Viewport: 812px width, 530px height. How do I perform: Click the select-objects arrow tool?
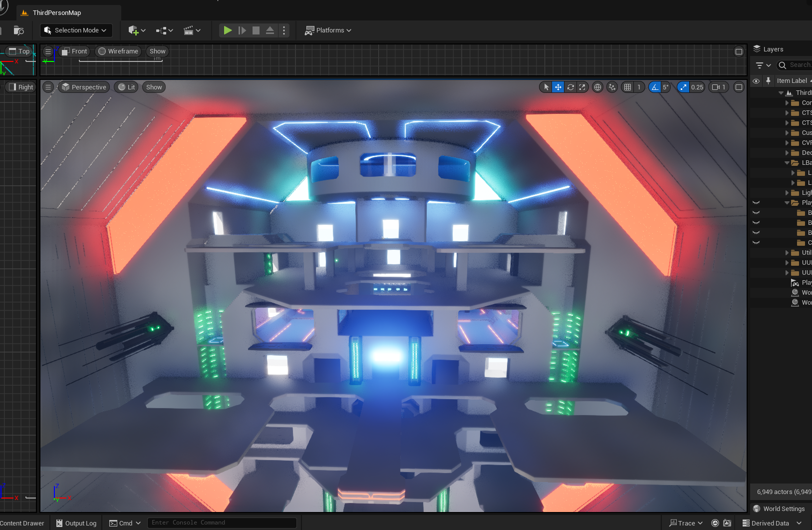coord(546,87)
